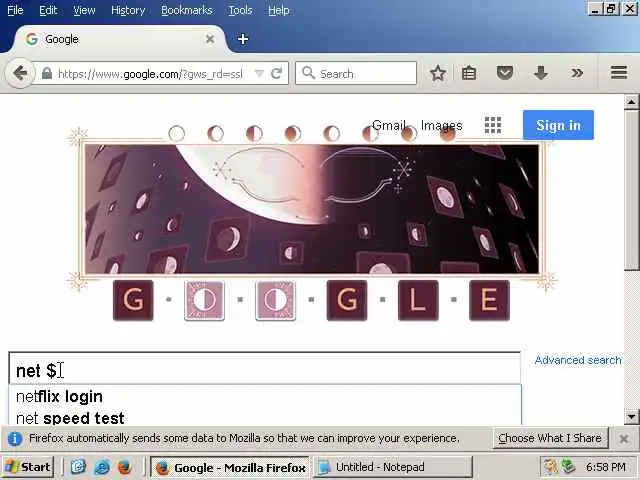Open the Bookmarks menu
Viewport: 640px width, 480px height.
(x=187, y=10)
